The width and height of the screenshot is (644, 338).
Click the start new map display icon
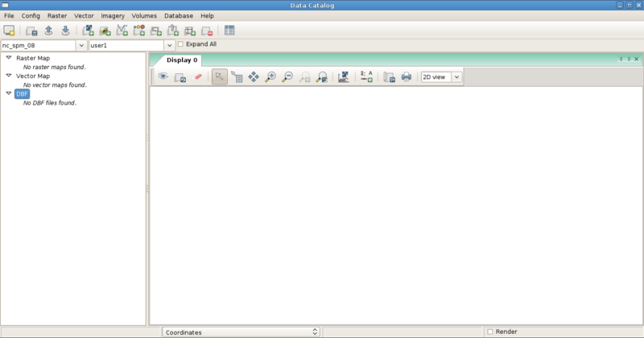click(10, 31)
